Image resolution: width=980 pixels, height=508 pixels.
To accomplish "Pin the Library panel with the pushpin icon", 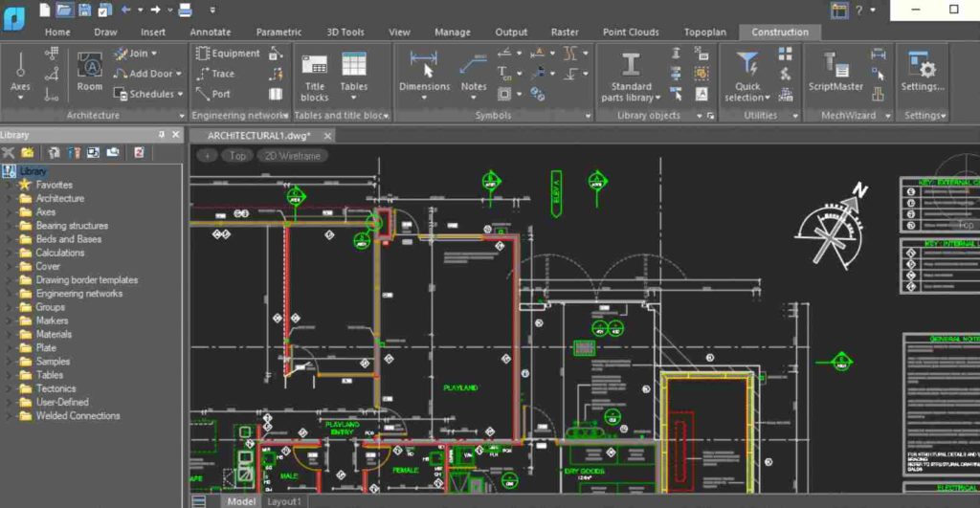I will tap(161, 134).
